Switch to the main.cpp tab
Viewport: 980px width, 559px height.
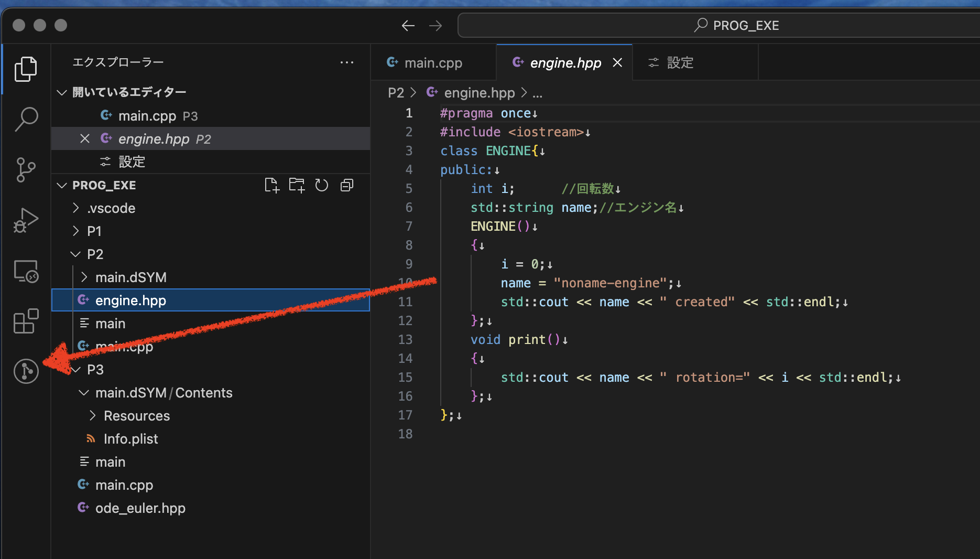(433, 62)
